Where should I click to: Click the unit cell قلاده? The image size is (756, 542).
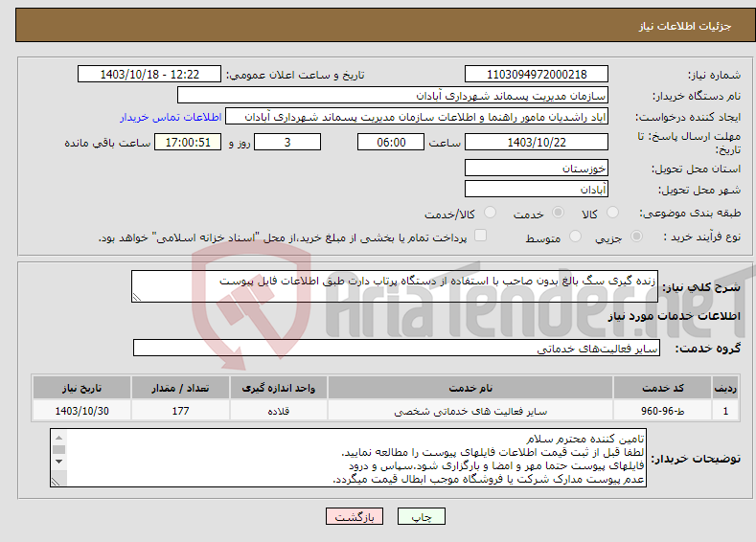[279, 411]
